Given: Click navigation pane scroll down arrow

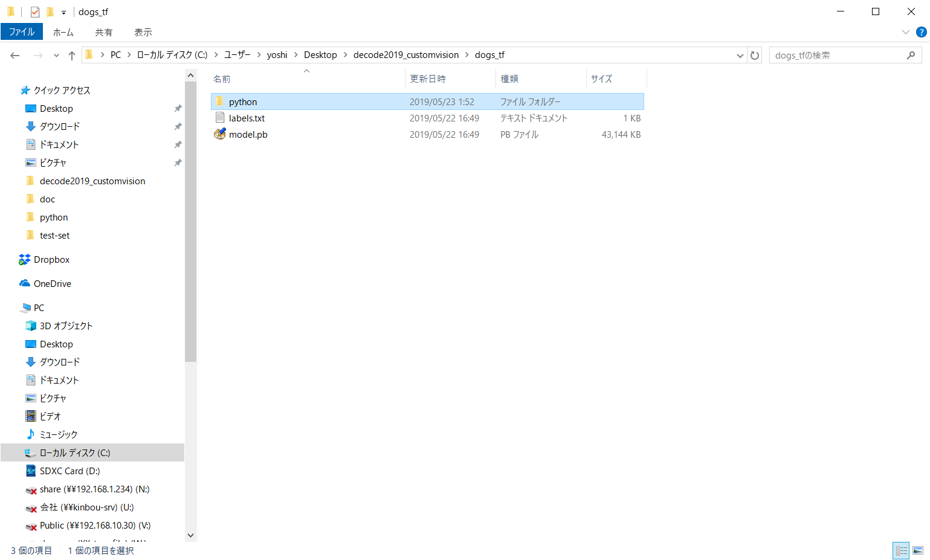Looking at the screenshot, I should 191,535.
